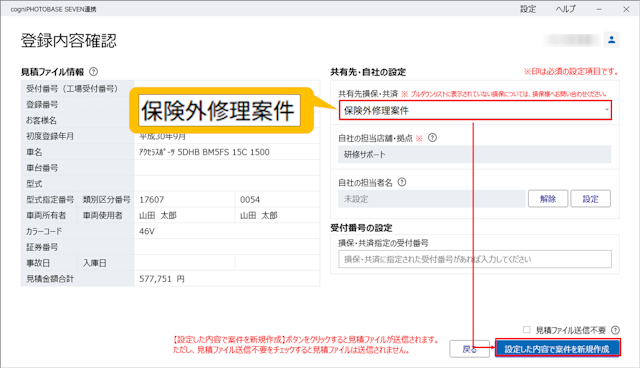The width and height of the screenshot is (640, 368).
Task: Click the 事故日 label
Action: 38,263
